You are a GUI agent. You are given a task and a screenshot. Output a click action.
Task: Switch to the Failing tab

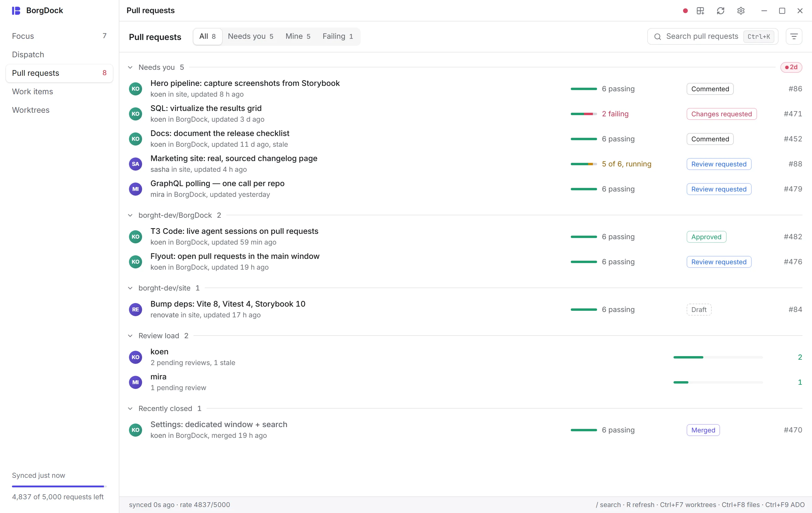338,36
